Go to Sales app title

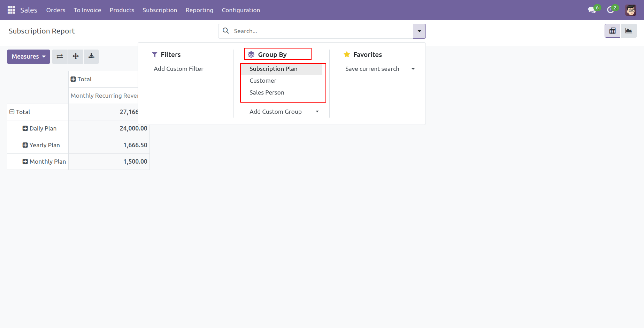pyautogui.click(x=29, y=10)
